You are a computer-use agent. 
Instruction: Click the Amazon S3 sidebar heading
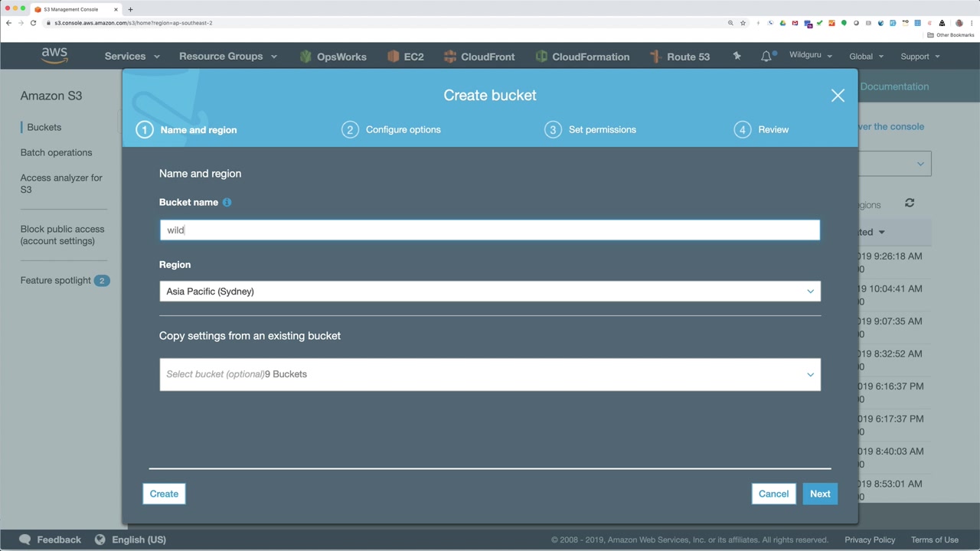pos(51,96)
